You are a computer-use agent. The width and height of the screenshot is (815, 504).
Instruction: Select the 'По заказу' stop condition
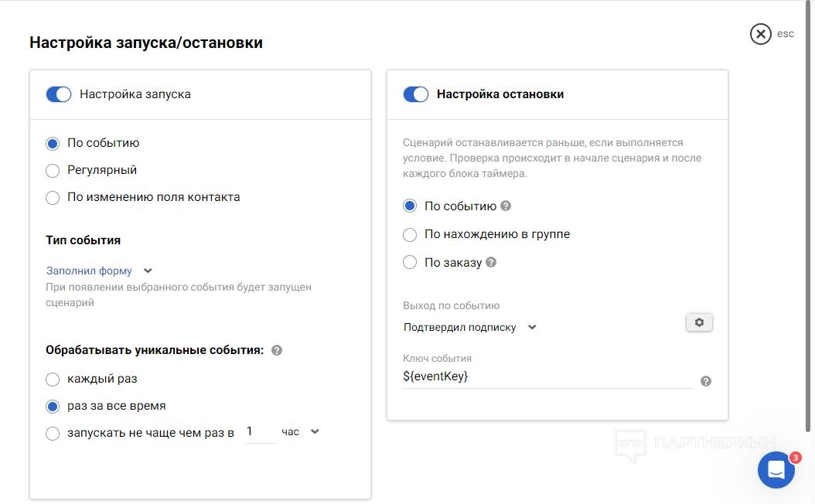[x=410, y=263]
